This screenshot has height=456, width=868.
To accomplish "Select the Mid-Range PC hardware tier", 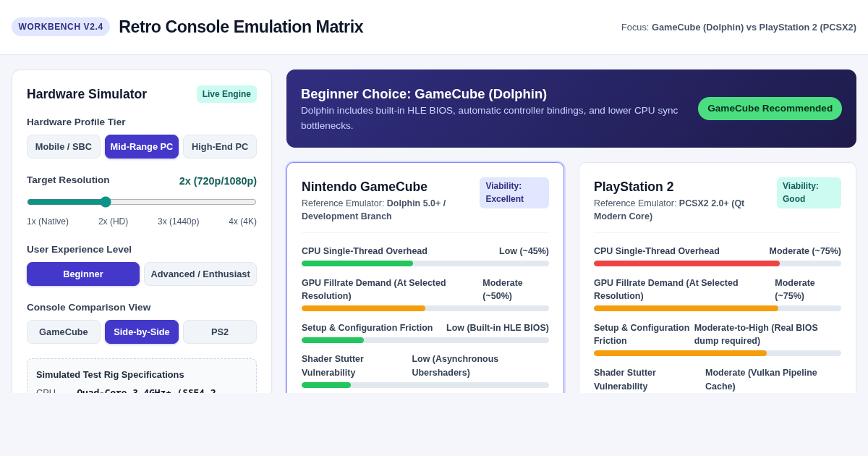I will (x=142, y=146).
